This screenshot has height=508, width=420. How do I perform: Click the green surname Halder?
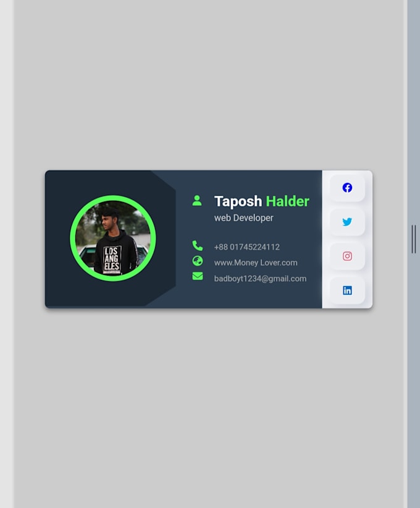[x=288, y=201]
